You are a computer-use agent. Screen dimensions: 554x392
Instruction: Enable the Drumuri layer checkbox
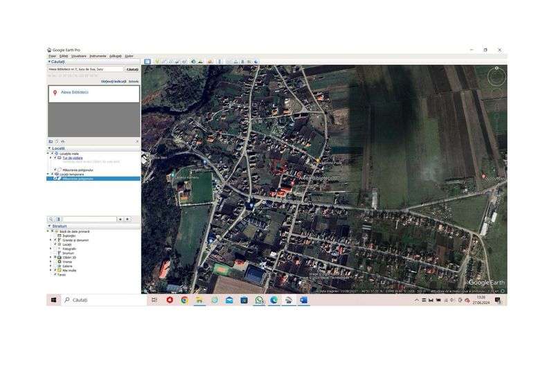55,253
